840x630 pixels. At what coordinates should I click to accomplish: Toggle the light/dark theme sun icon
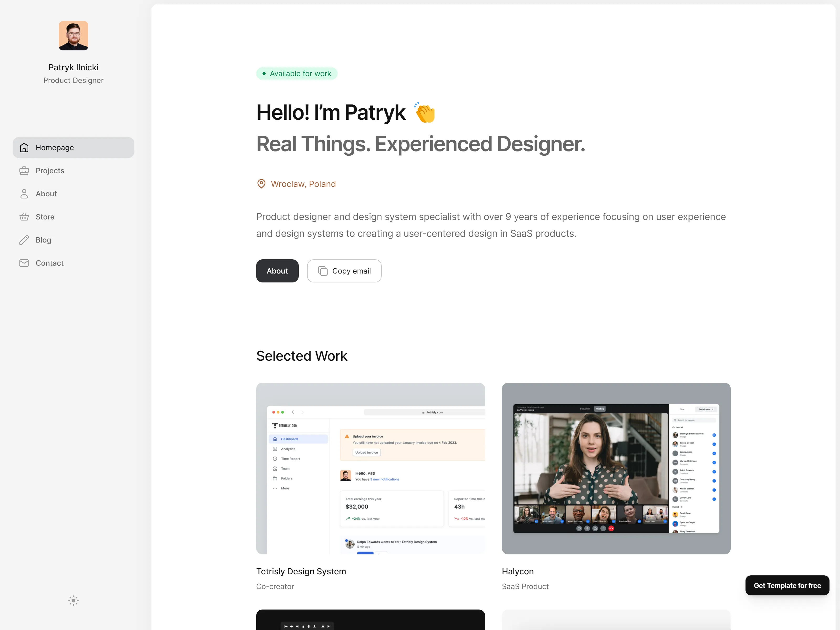click(73, 600)
